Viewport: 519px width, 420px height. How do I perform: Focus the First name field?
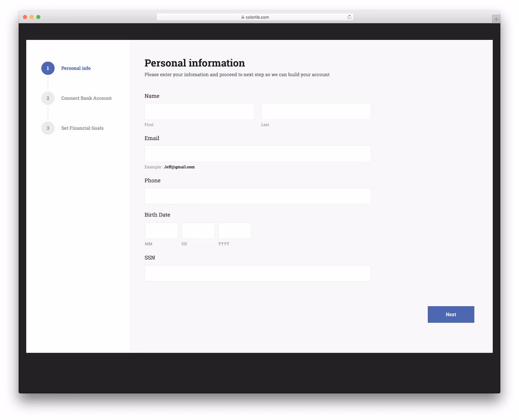(199, 111)
